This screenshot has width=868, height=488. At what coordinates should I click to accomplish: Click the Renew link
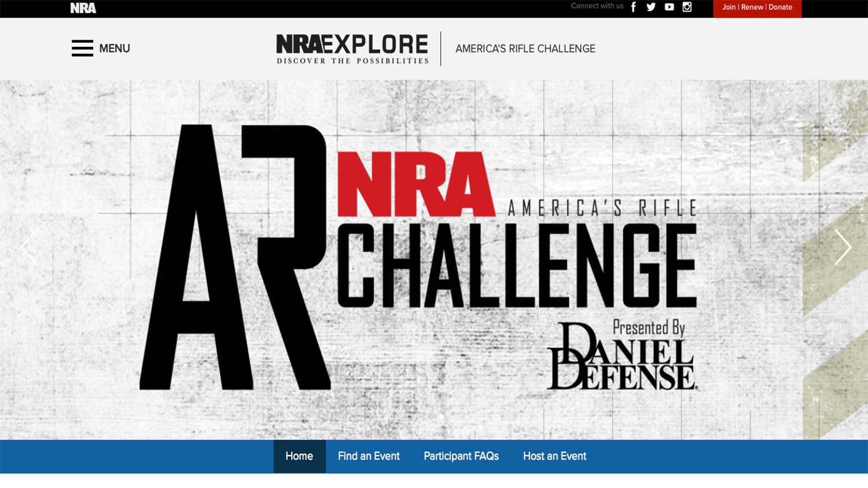tap(752, 7)
